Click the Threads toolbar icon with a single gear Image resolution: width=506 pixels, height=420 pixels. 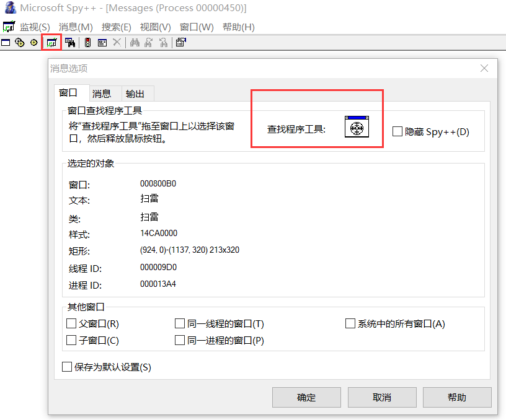pos(34,42)
